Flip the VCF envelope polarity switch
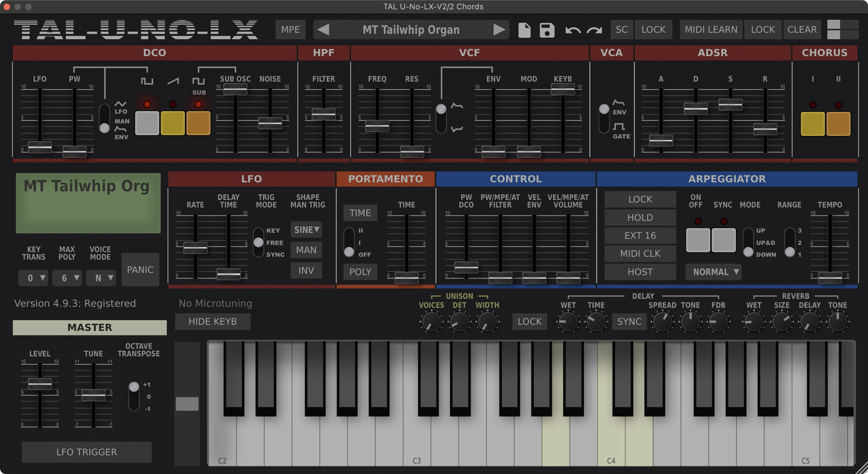This screenshot has width=868, height=474. (441, 118)
